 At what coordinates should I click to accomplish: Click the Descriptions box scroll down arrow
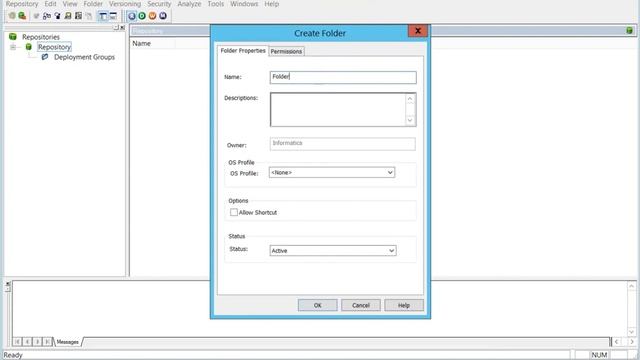click(x=410, y=120)
